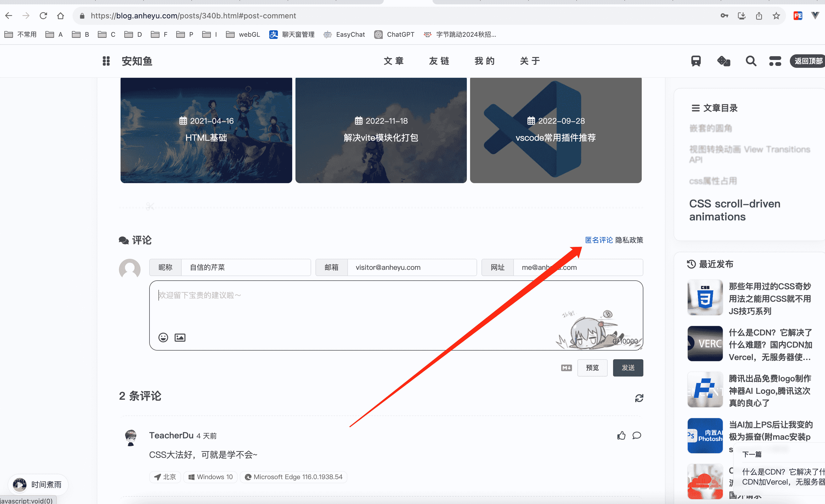The width and height of the screenshot is (825, 504).
Task: Click the Markdown M↓ icon
Action: click(566, 368)
